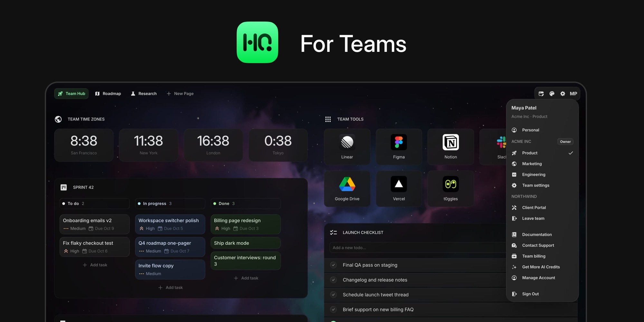Click the London time zone card

[x=213, y=145]
